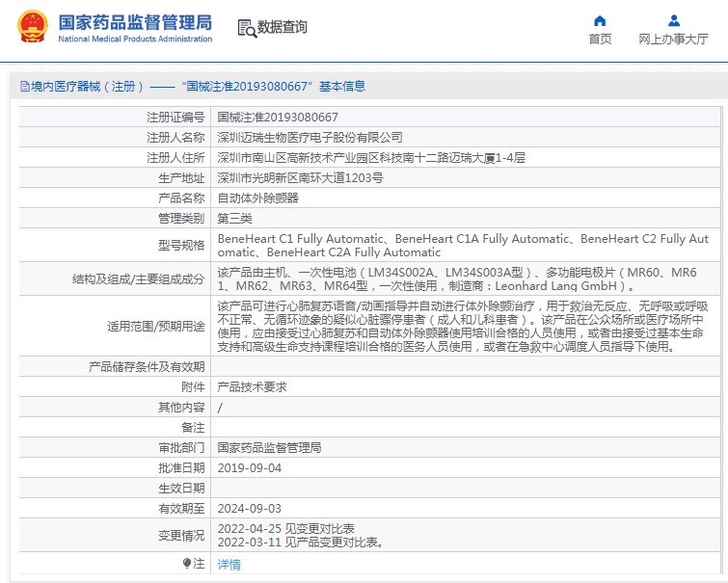Click the document icon before 境内医疗器械
Viewport: 728px width, 583px height.
(25, 87)
